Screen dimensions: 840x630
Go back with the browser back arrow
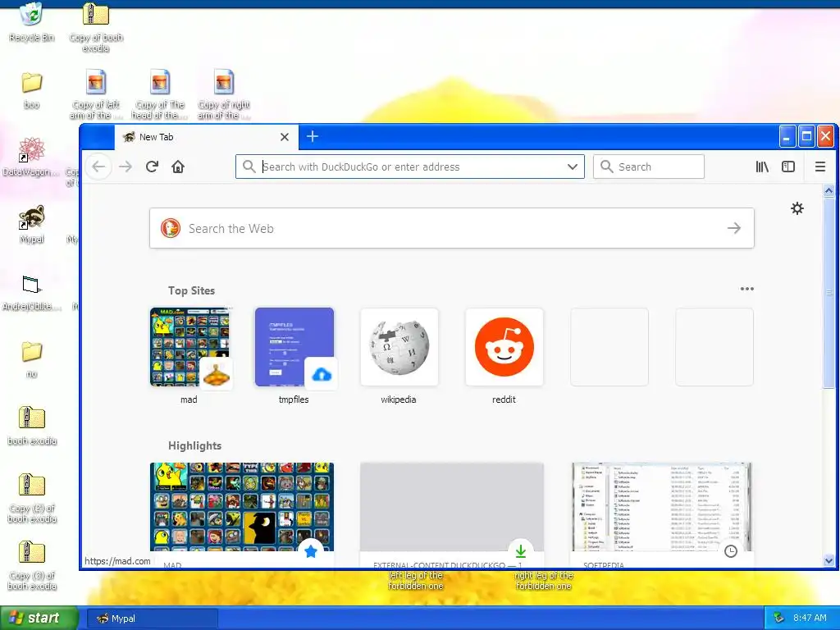[x=98, y=167]
